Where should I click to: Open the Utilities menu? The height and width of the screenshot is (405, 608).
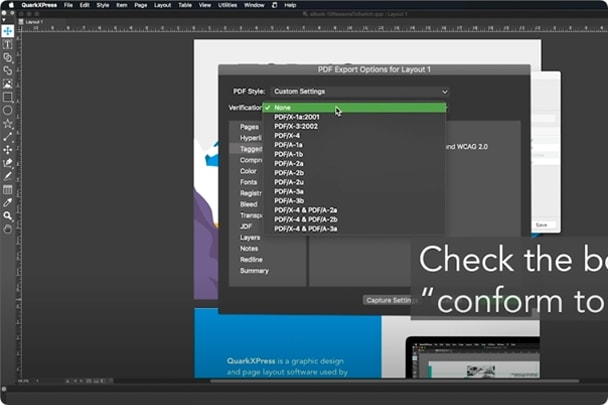click(x=228, y=5)
